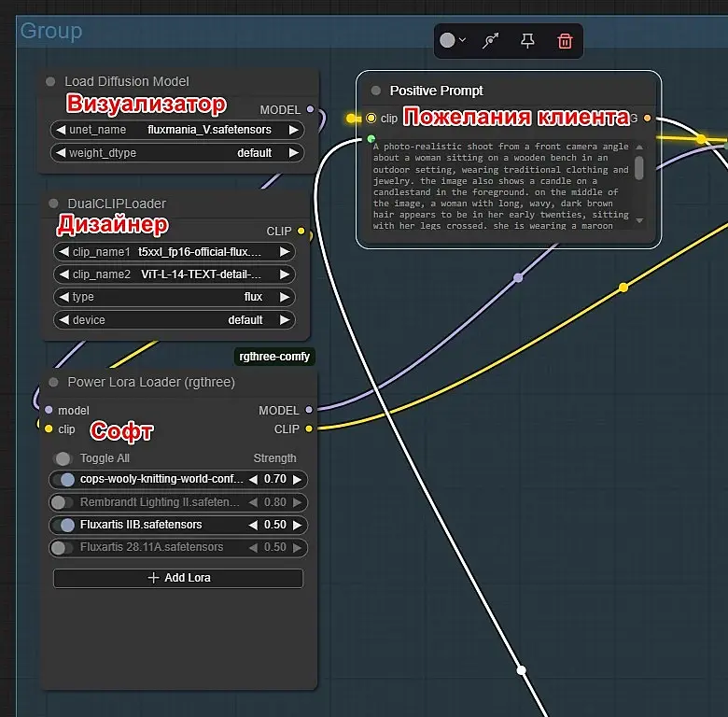Viewport: 728px width, 717px height.
Task: Choose lora file Fluxartis IIB.safetensors
Action: point(141,525)
